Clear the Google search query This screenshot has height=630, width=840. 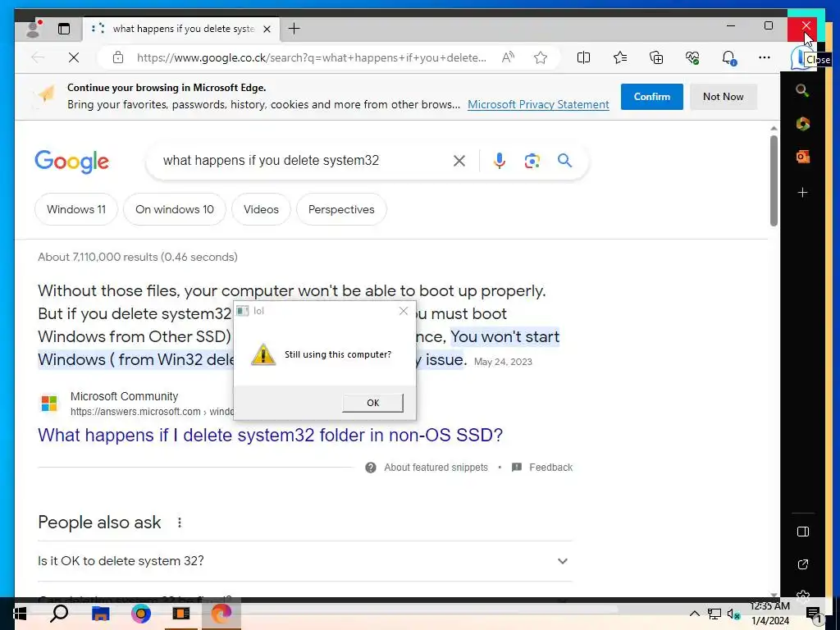point(459,161)
